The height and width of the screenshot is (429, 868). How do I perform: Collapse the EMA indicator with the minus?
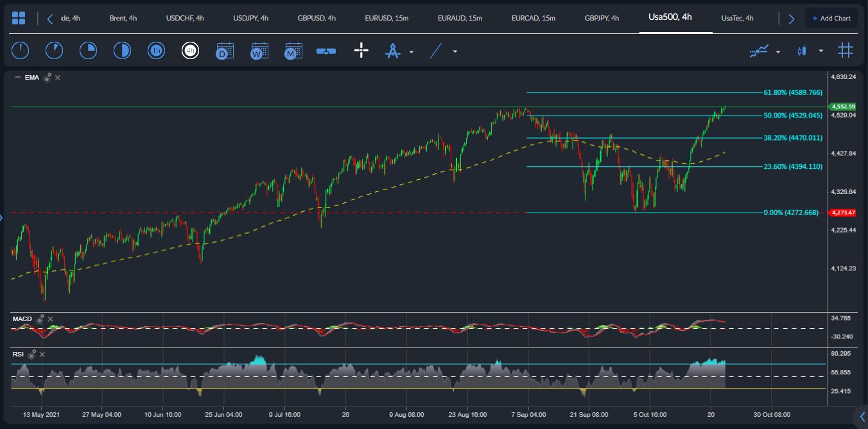[17, 78]
